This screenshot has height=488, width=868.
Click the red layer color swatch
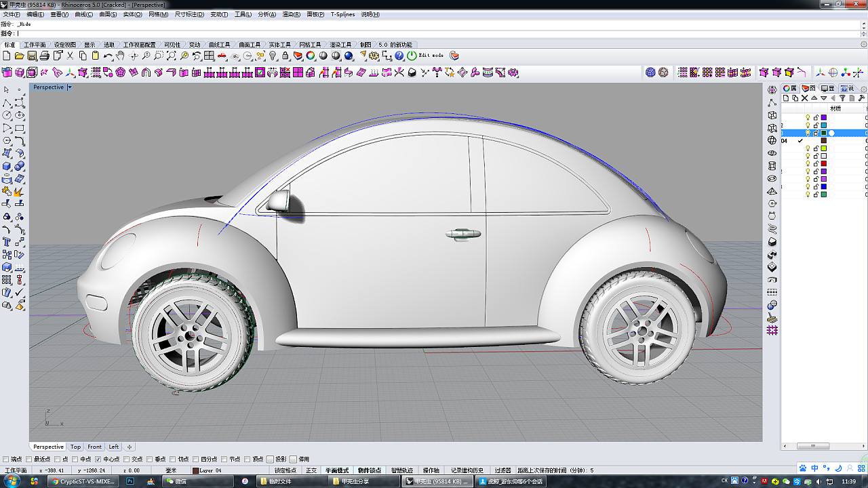point(824,163)
